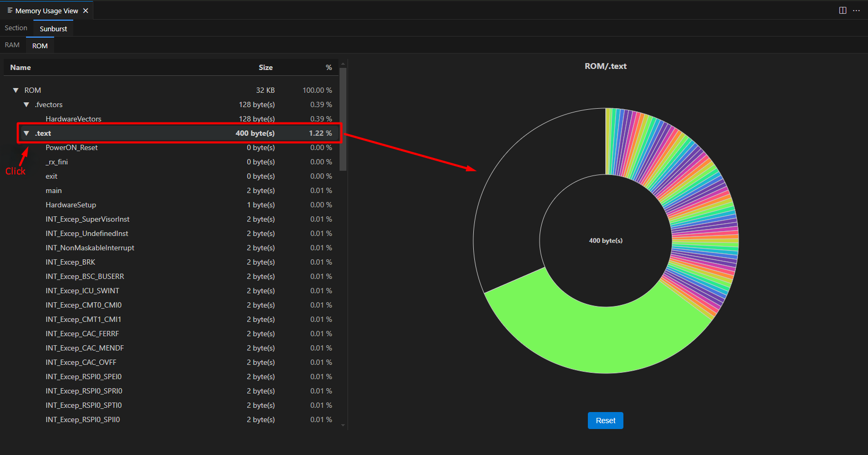This screenshot has width=868, height=455.
Task: Collapse the .fvectors section arrow
Action: tap(27, 105)
